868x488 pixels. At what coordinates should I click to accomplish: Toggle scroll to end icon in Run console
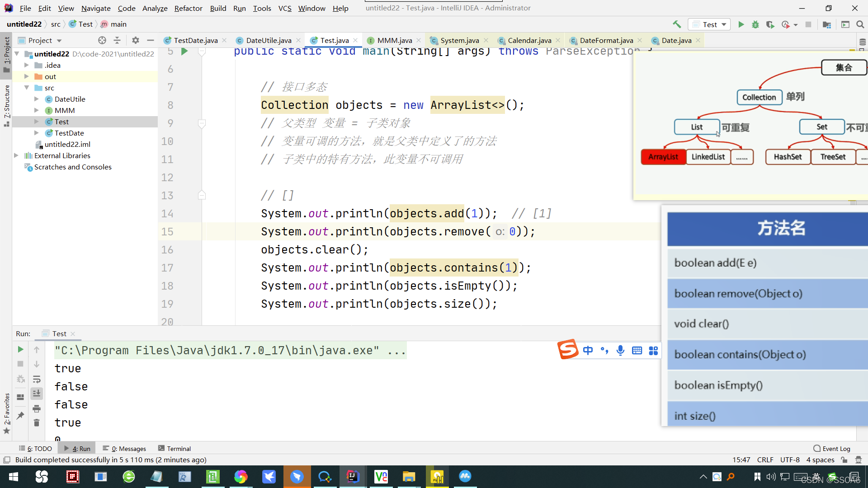click(x=37, y=394)
